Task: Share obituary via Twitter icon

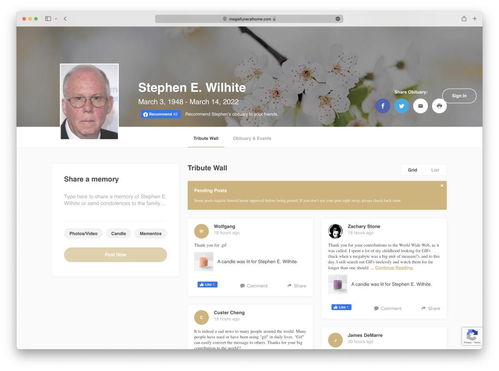Action: coord(402,106)
